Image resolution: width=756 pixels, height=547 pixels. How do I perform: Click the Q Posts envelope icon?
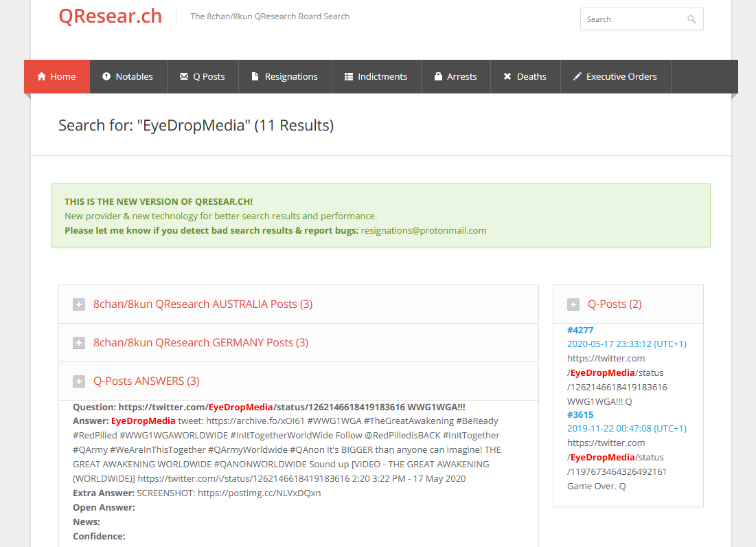tap(184, 77)
